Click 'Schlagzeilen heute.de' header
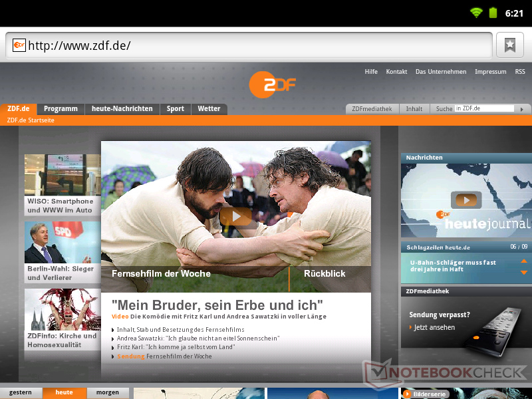Viewport: 532px width, 399px height. pos(438,247)
